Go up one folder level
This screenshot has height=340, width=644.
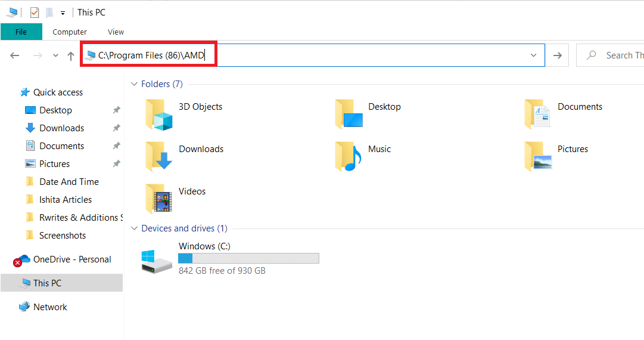(71, 56)
